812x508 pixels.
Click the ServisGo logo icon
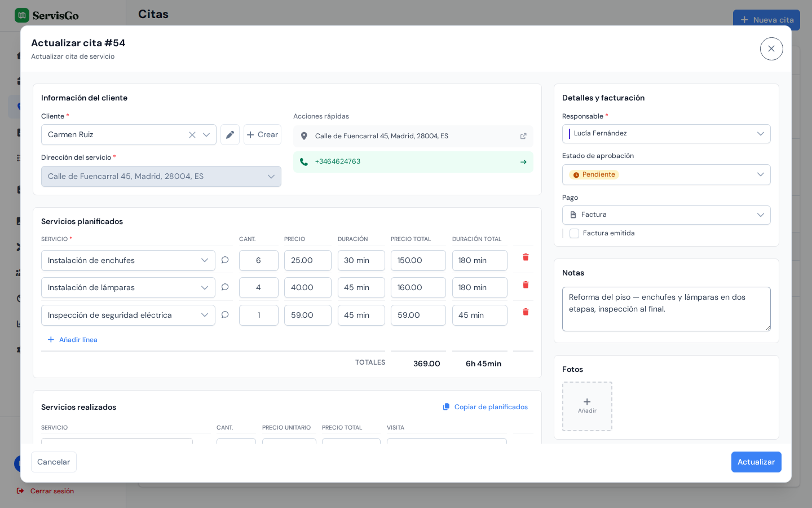coord(22,15)
